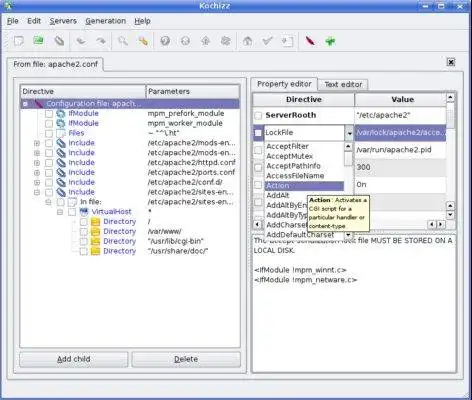472x400 pixels.
Task: Click the magnifying glass search icon
Action: click(x=123, y=41)
